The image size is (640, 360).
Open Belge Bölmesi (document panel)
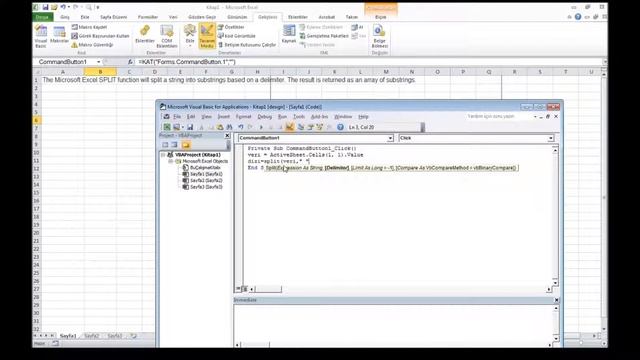(379, 36)
